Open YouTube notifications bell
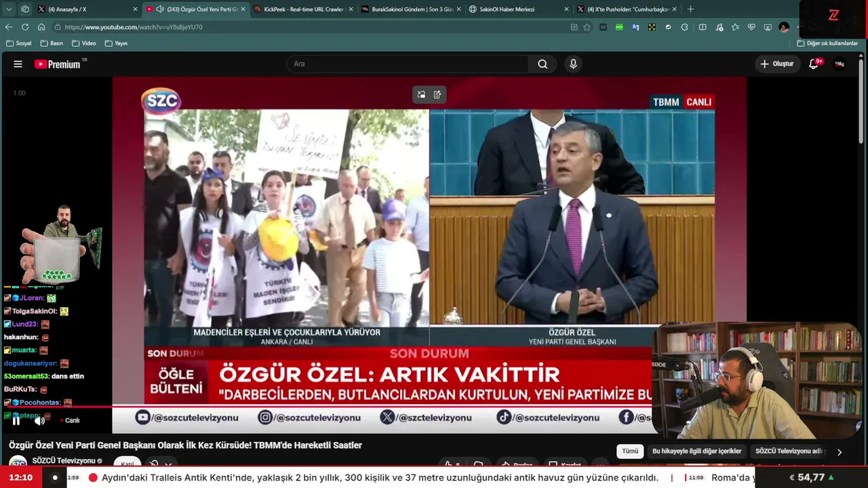The height and width of the screenshot is (488, 868). point(814,64)
